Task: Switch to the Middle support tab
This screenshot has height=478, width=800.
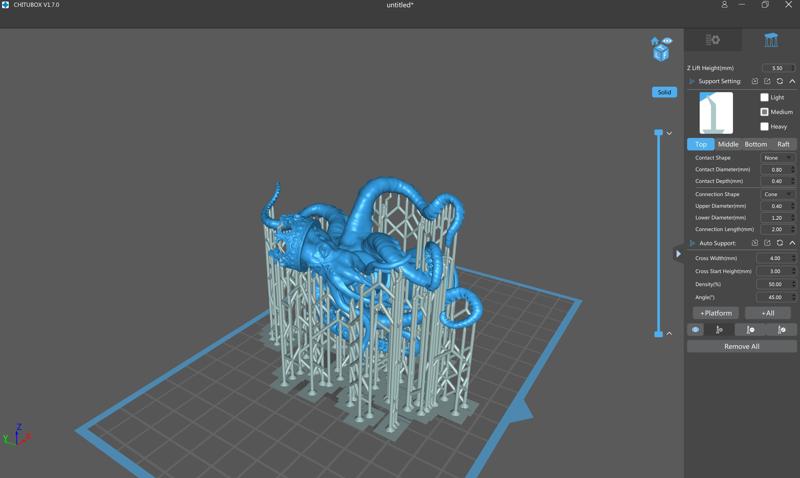Action: pos(728,144)
